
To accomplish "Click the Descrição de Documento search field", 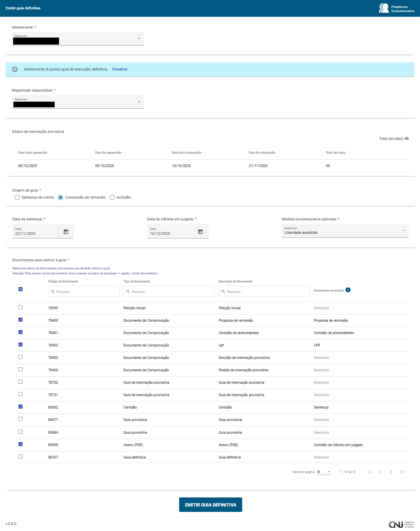I will pyautogui.click(x=264, y=291).
